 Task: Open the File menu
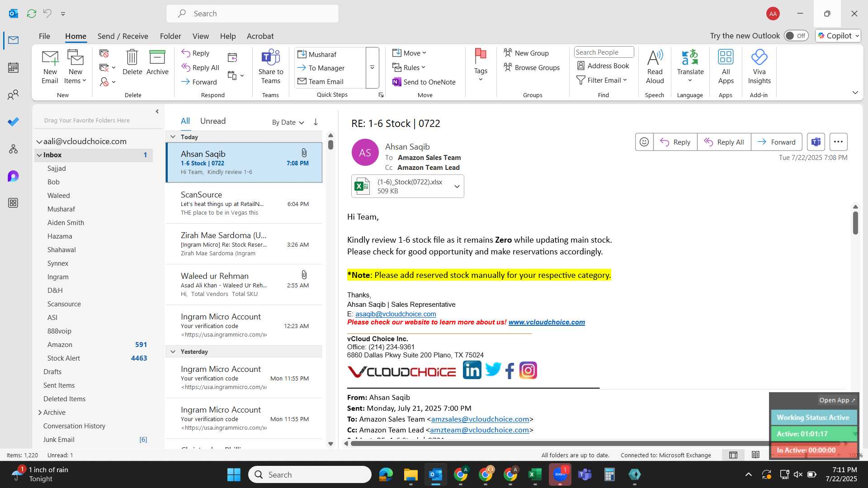tap(44, 36)
